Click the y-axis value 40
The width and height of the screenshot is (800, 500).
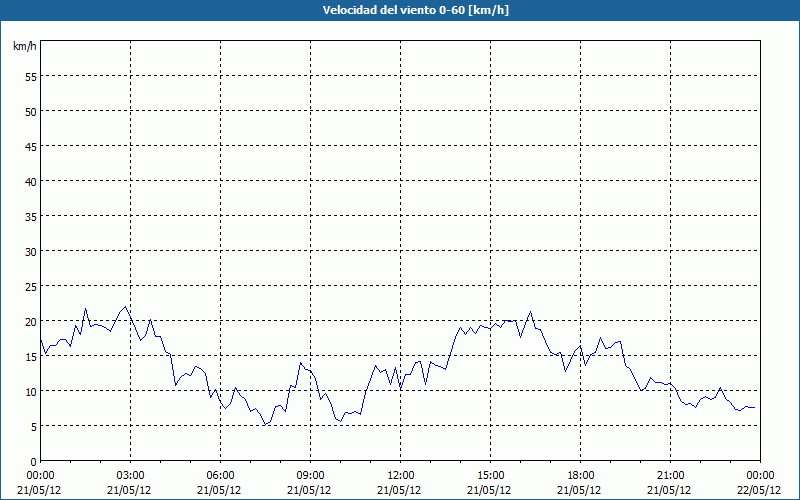tap(31, 182)
